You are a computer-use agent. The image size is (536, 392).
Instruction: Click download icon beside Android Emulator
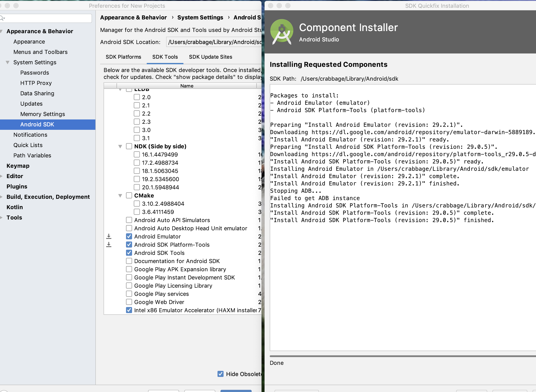(109, 236)
